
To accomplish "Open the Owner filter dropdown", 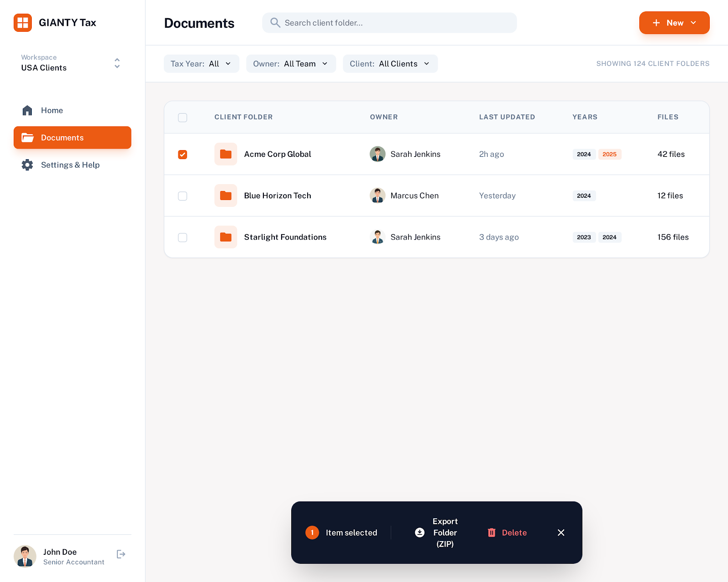I will [x=291, y=64].
